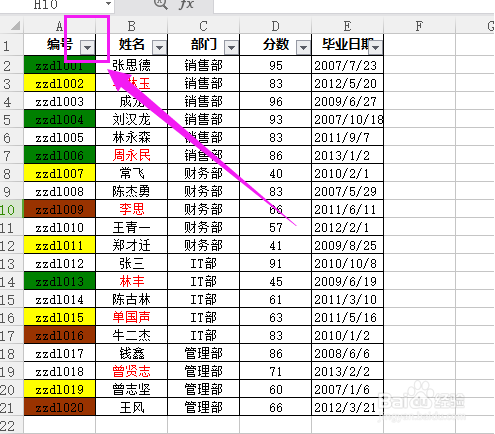Select column D header
The height and width of the screenshot is (434, 495).
pyautogui.click(x=276, y=26)
